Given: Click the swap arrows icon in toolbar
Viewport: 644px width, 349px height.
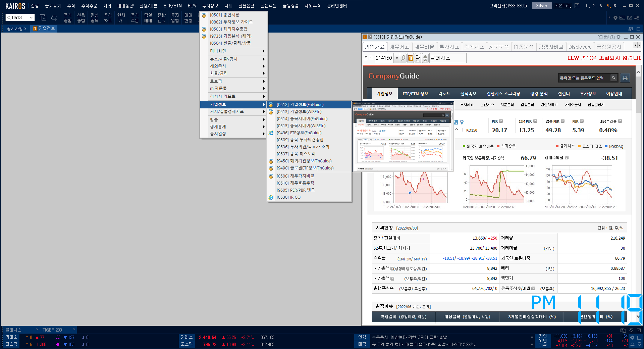Looking at the screenshot, I should 54,17.
